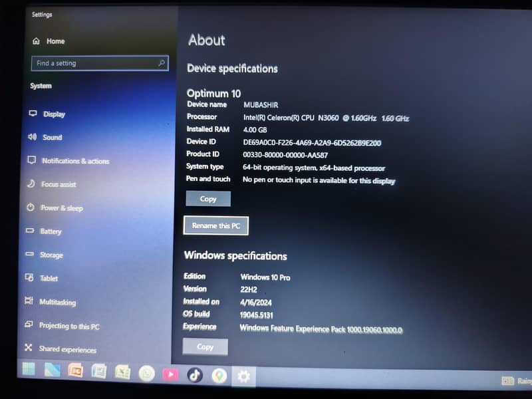Click the 'Product ID' label
This screenshot has width=532, height=399.
click(203, 154)
